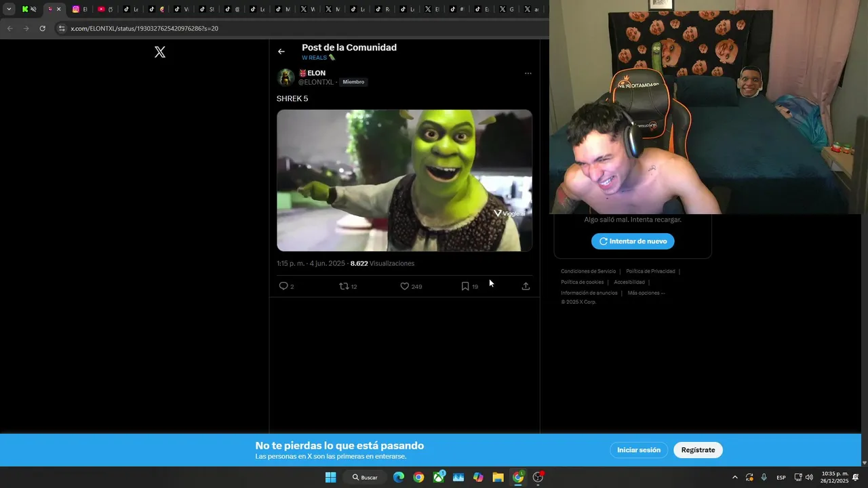868x488 pixels.
Task: Open the volume tray control
Action: 809,477
